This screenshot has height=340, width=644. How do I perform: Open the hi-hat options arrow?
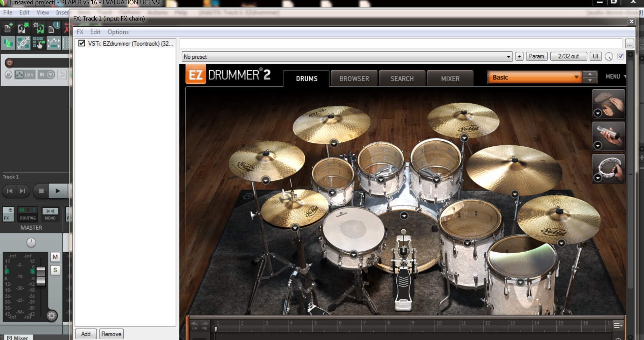point(295,228)
